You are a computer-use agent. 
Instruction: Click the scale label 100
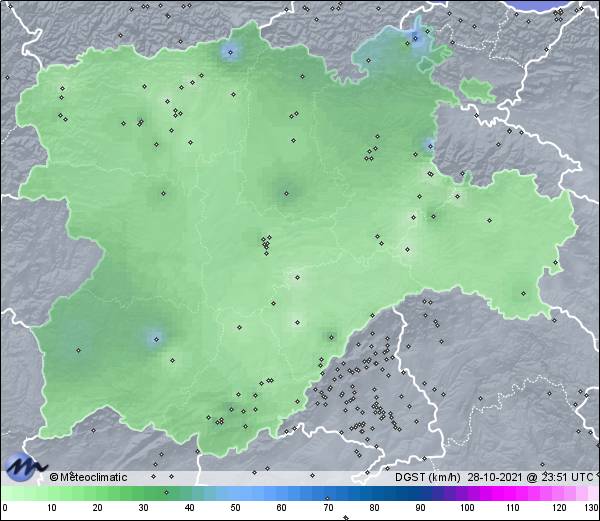(x=467, y=508)
